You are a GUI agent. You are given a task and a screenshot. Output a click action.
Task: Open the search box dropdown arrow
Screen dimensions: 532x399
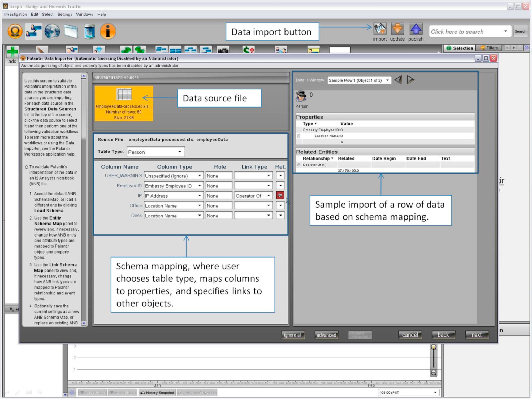pos(505,31)
